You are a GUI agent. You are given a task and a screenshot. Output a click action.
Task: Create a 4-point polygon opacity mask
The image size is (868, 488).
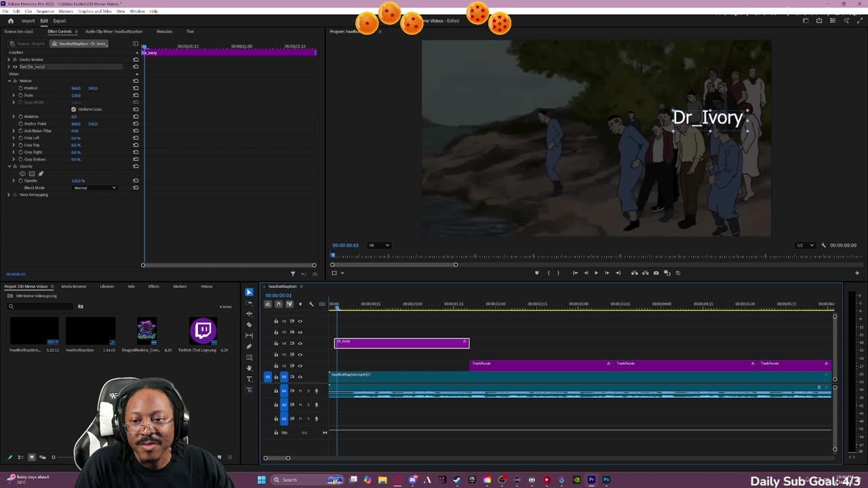[31, 174]
